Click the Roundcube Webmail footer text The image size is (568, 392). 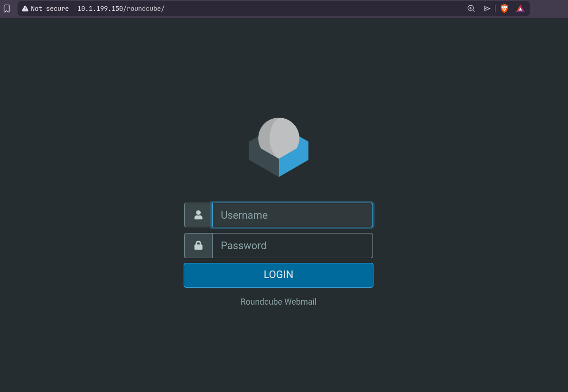click(278, 302)
